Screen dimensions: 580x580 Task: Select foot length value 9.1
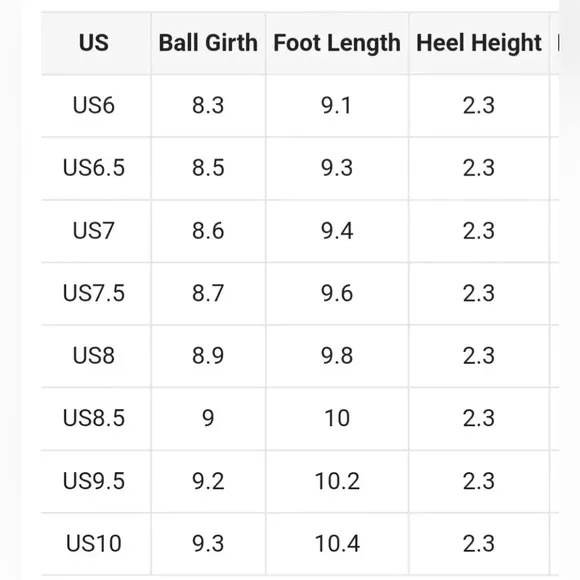(x=336, y=105)
